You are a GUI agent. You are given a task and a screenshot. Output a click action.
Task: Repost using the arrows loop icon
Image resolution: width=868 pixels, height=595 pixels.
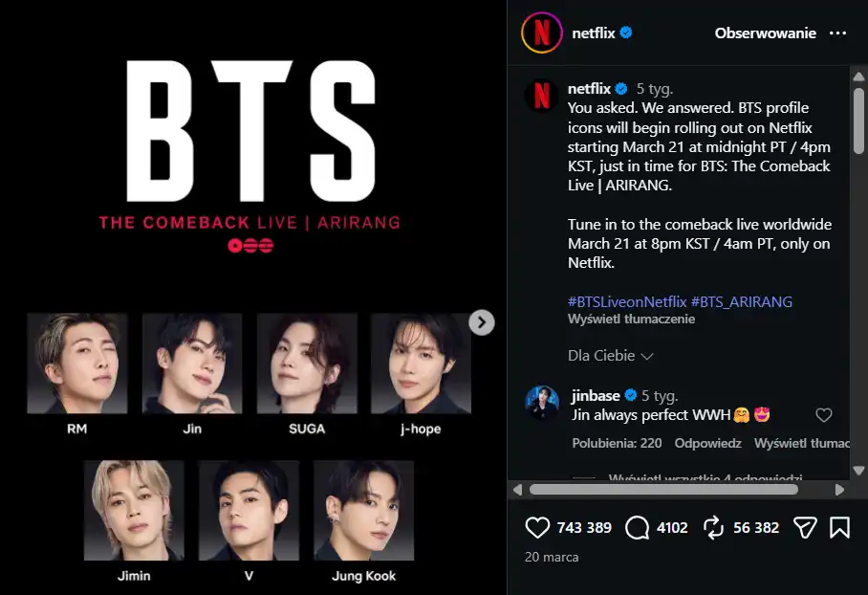pyautogui.click(x=713, y=527)
